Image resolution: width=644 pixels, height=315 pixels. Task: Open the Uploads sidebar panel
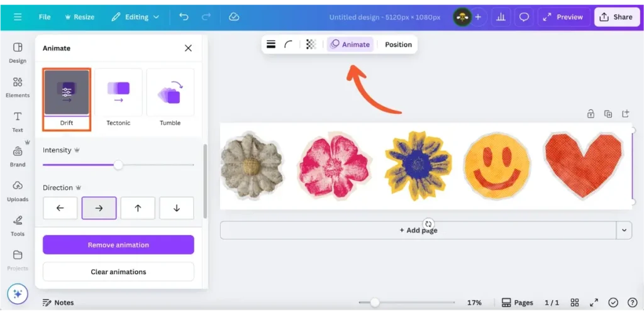pos(18,191)
